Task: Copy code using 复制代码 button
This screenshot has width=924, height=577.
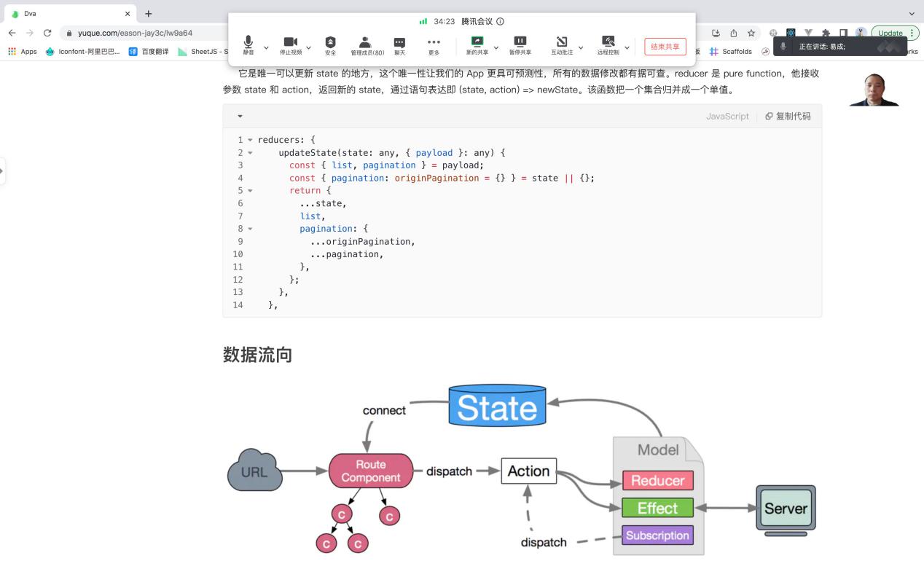Action: tap(788, 117)
